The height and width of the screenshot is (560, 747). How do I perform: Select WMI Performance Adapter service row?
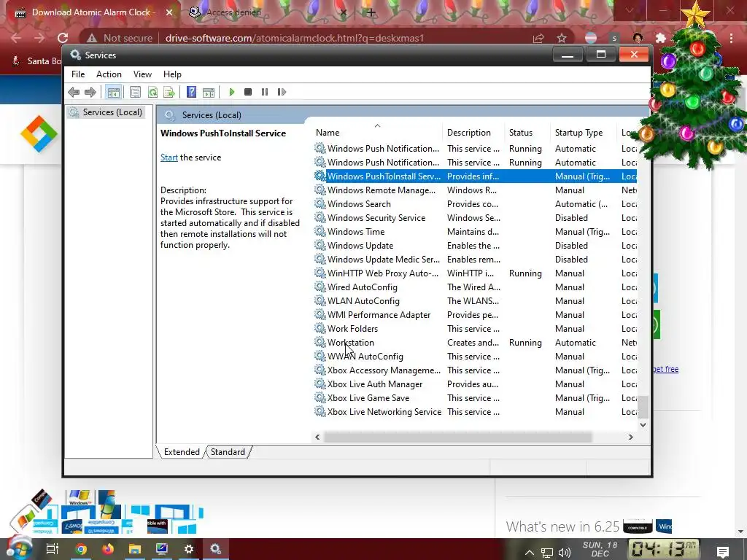click(475, 315)
